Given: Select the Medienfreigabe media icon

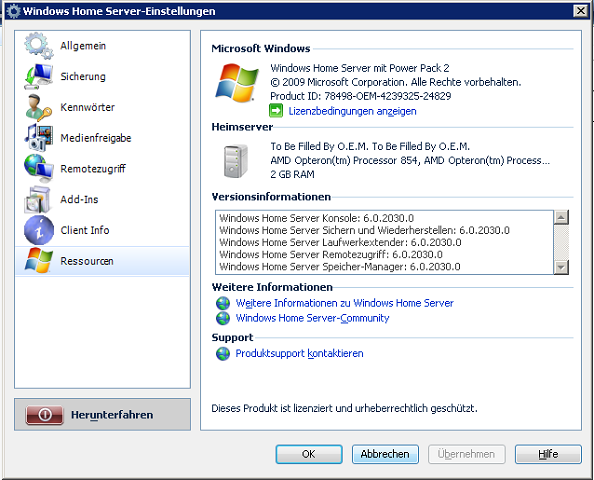Looking at the screenshot, I should (x=39, y=138).
